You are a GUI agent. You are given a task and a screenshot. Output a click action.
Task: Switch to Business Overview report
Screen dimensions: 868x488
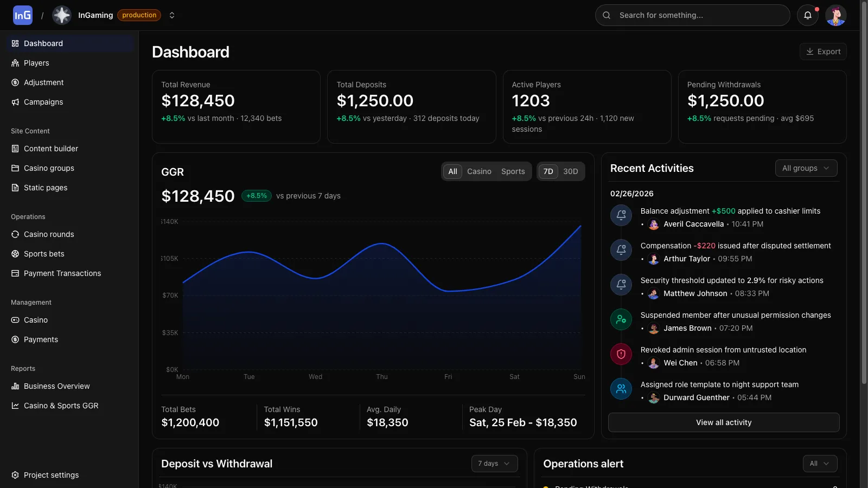click(56, 386)
